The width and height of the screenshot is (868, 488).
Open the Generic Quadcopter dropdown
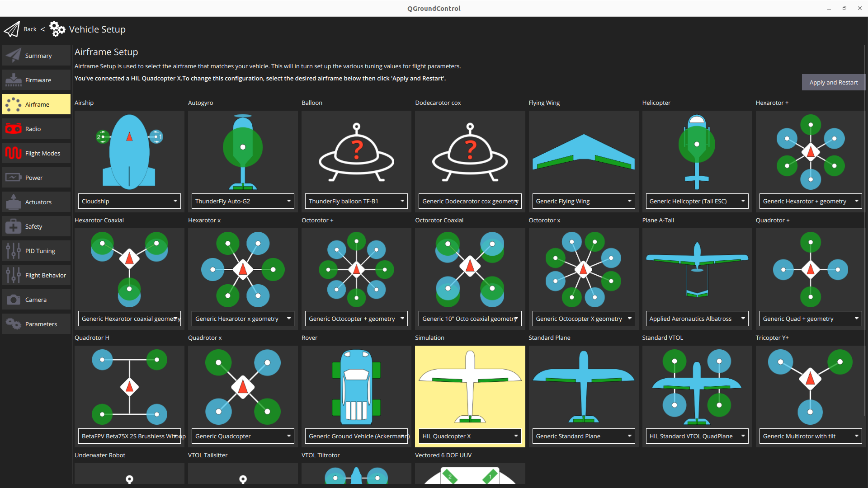click(x=243, y=436)
